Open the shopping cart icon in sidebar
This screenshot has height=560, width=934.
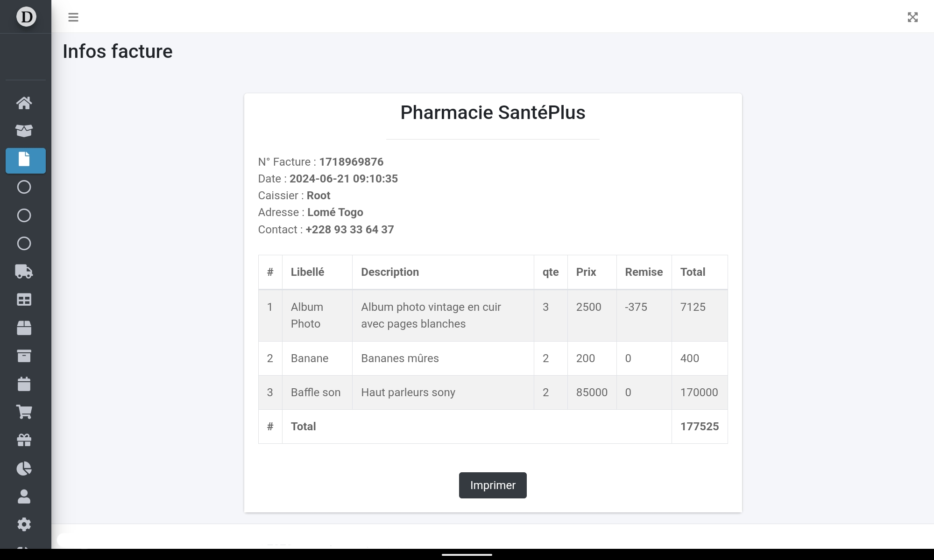(x=24, y=412)
